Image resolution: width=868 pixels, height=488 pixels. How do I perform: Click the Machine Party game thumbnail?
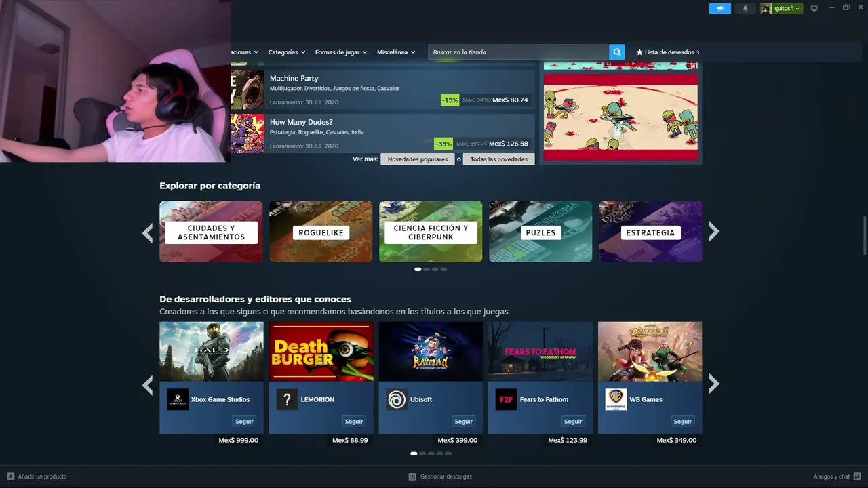[248, 89]
